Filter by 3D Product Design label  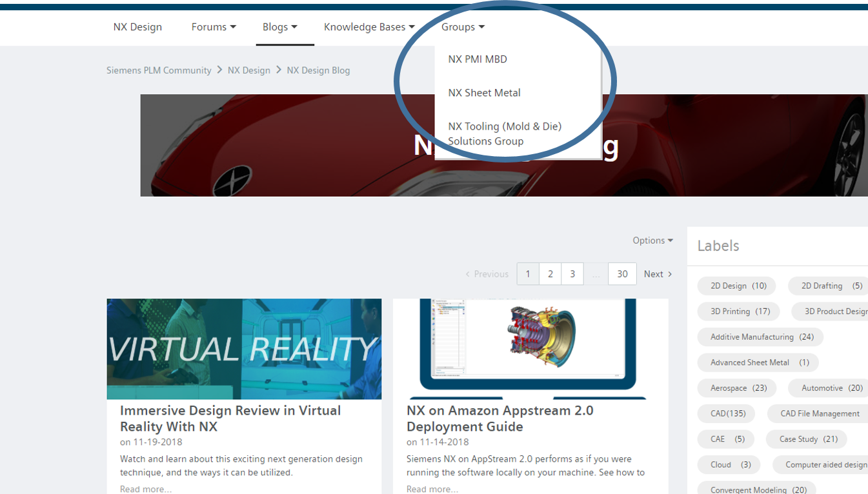pos(830,311)
